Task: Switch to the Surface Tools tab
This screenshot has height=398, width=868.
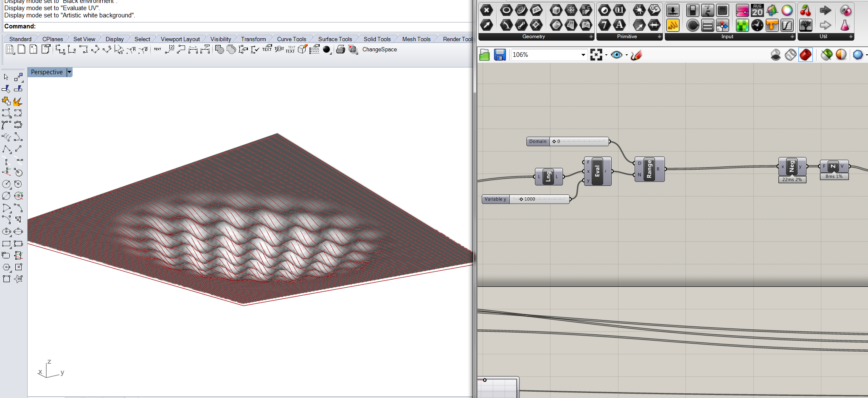Action: (335, 39)
